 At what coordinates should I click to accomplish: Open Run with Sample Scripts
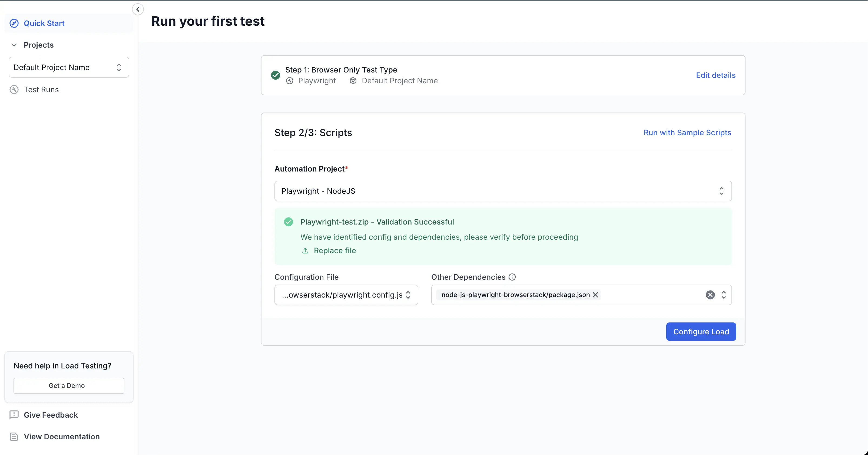point(687,133)
